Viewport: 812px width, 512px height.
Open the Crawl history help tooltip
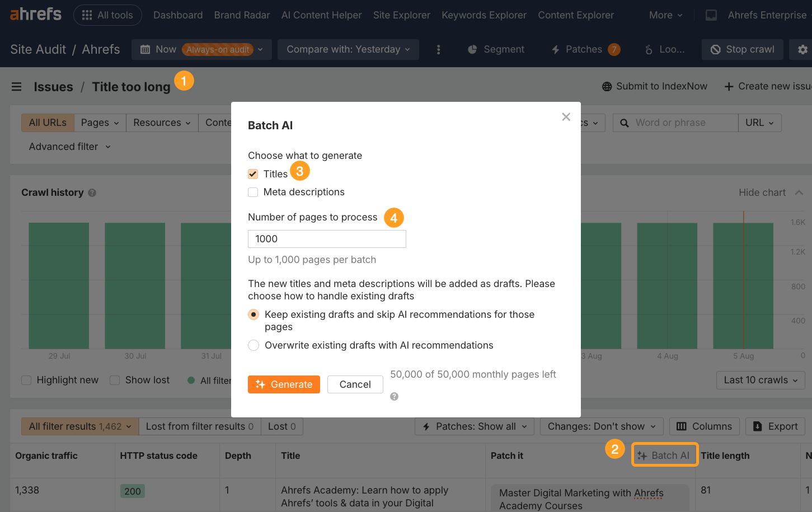[92, 192]
